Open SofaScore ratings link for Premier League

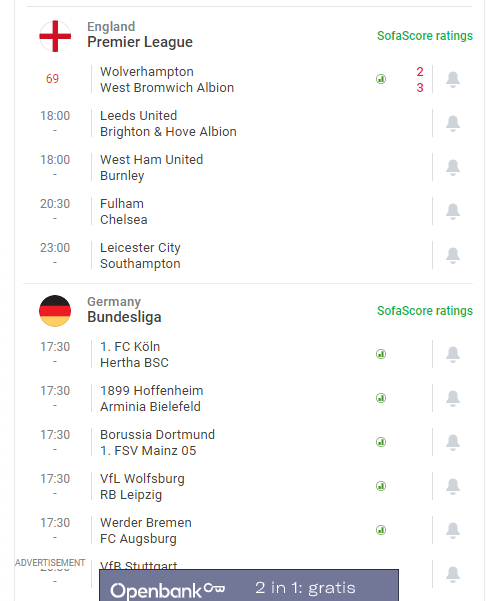pos(425,36)
